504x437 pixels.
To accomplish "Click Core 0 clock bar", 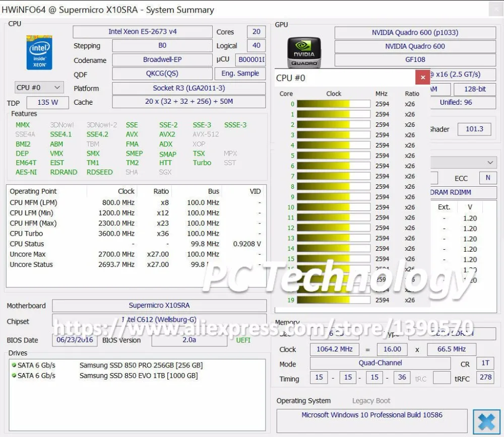I will point(333,104).
